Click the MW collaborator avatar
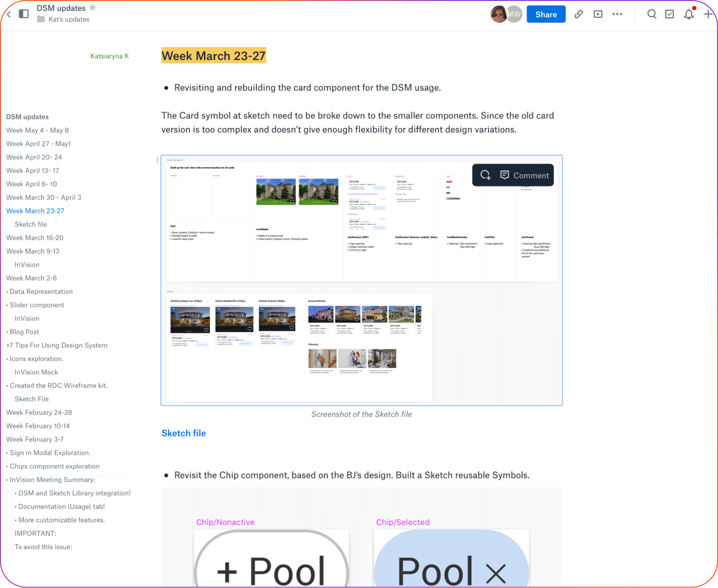Viewport: 718px width, 588px height. [514, 14]
